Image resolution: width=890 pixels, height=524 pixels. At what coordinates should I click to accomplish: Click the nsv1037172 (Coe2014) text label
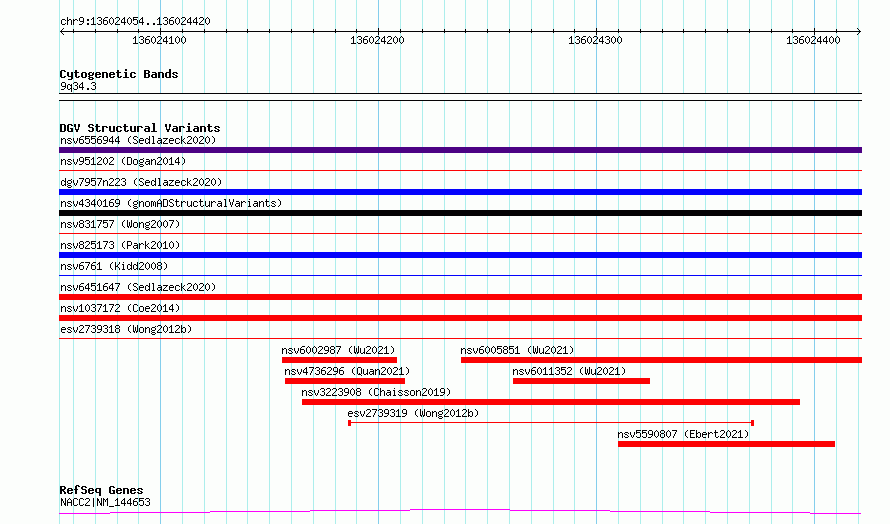pyautogui.click(x=120, y=308)
